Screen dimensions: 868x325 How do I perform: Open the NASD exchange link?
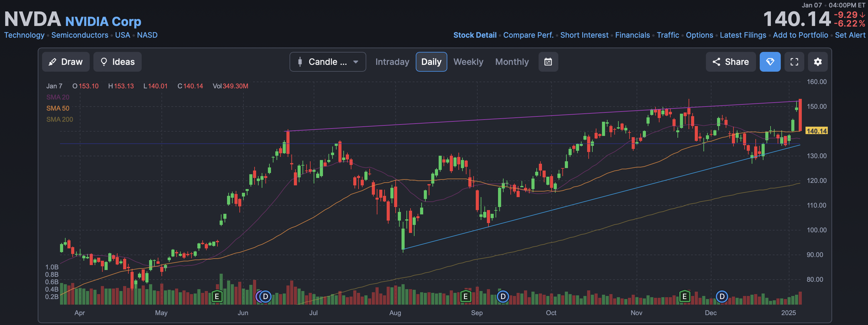tap(147, 35)
